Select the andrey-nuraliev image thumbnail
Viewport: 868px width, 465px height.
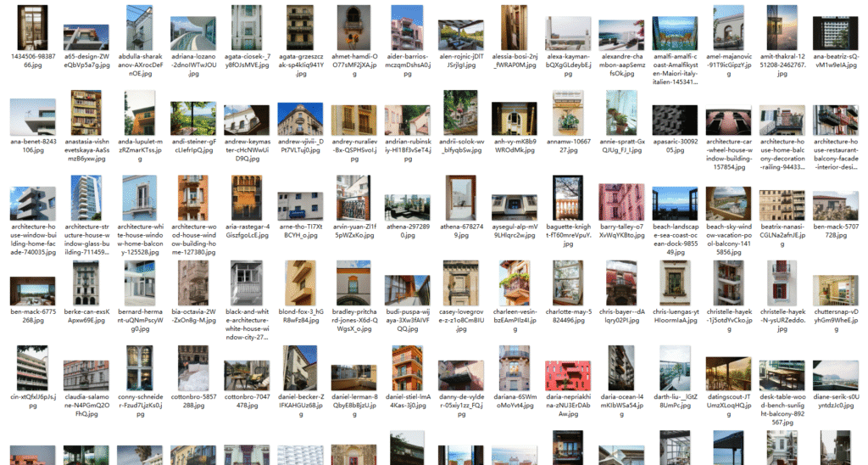pyautogui.click(x=354, y=120)
